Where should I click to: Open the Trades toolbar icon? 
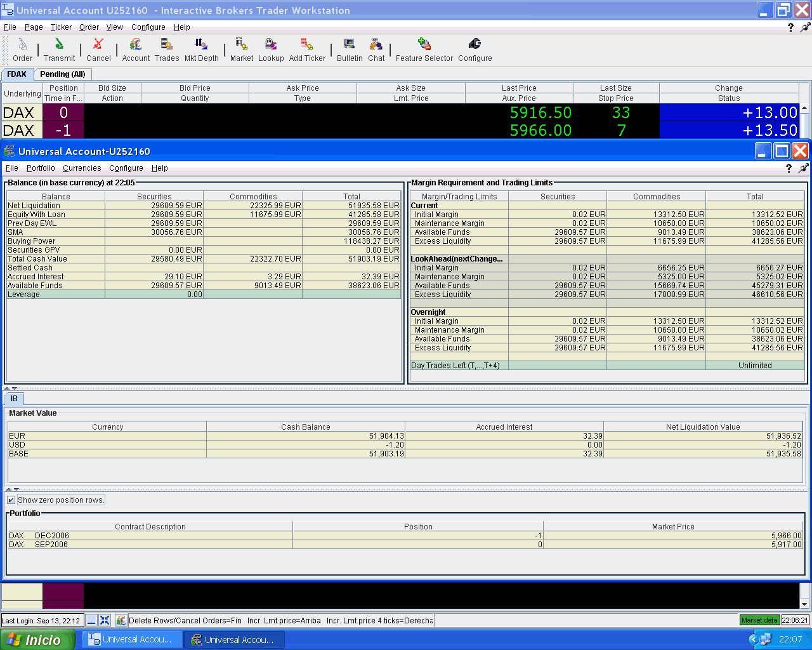coord(167,50)
